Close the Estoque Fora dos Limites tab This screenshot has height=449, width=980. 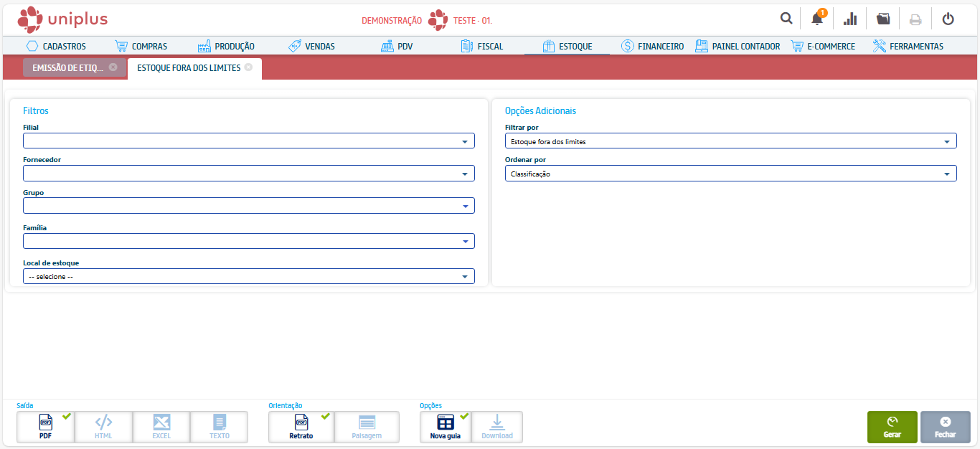pyautogui.click(x=248, y=67)
